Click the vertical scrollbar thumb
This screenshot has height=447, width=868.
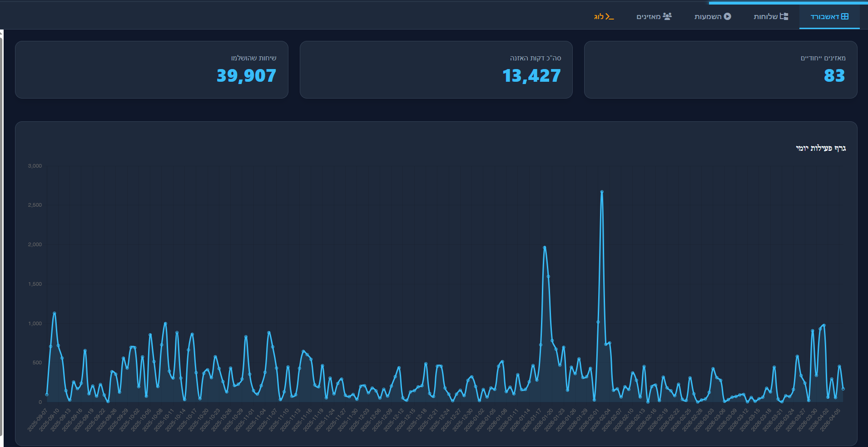click(1, 227)
